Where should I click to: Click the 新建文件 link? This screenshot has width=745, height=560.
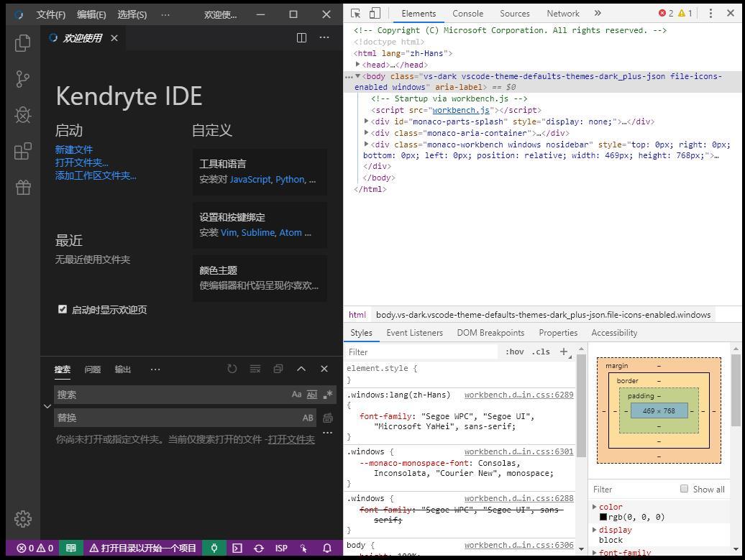[73, 150]
